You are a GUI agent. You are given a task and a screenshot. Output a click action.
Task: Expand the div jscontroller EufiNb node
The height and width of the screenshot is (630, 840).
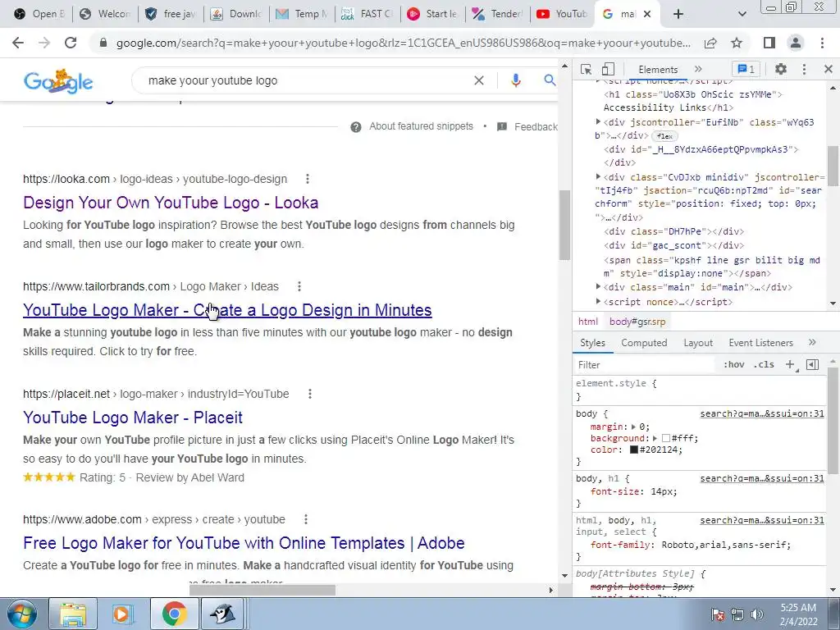click(598, 122)
